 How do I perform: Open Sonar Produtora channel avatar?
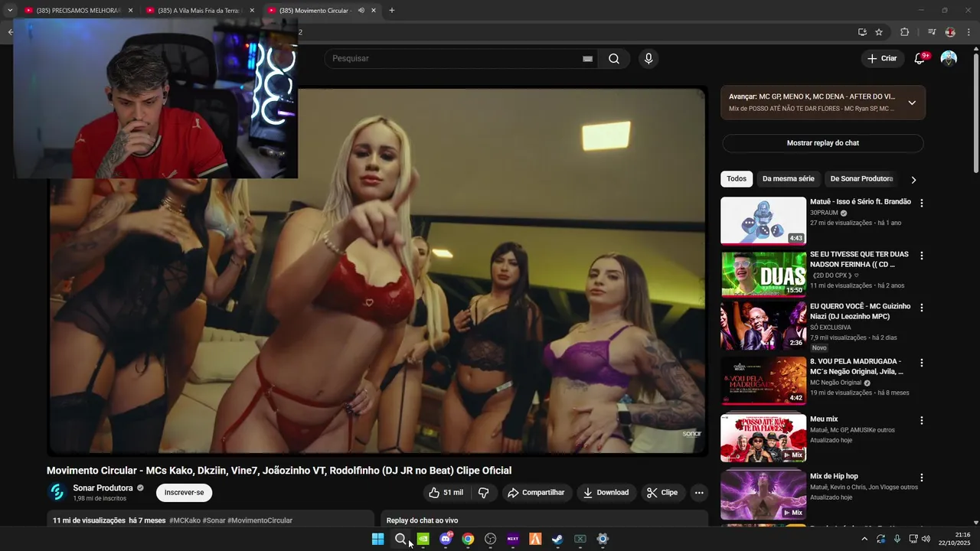[x=57, y=492]
